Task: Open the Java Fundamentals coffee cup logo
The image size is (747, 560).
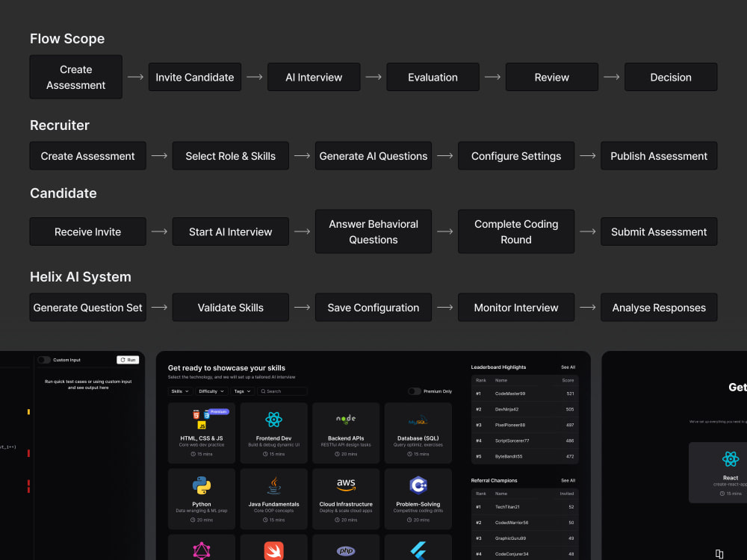Action: coord(273,485)
